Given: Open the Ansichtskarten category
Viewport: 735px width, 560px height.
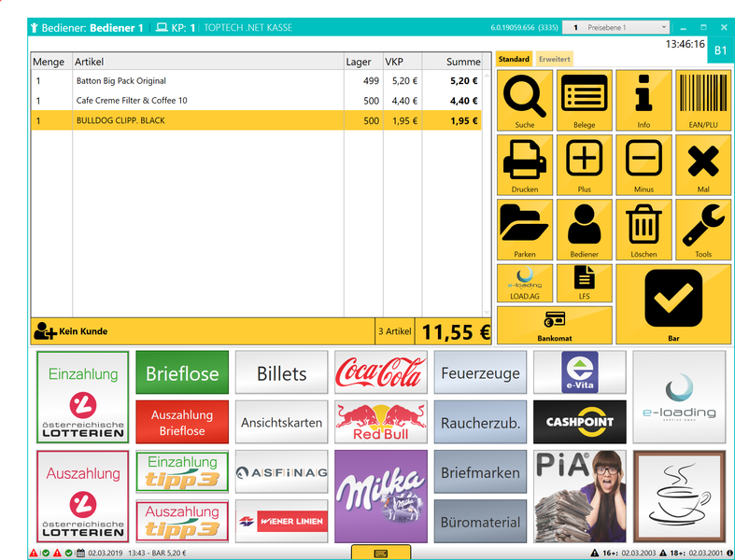Looking at the screenshot, I should coord(281,422).
